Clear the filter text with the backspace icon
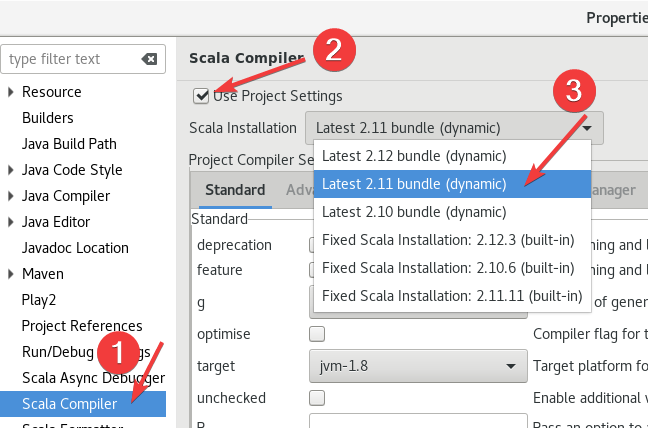 pos(149,59)
